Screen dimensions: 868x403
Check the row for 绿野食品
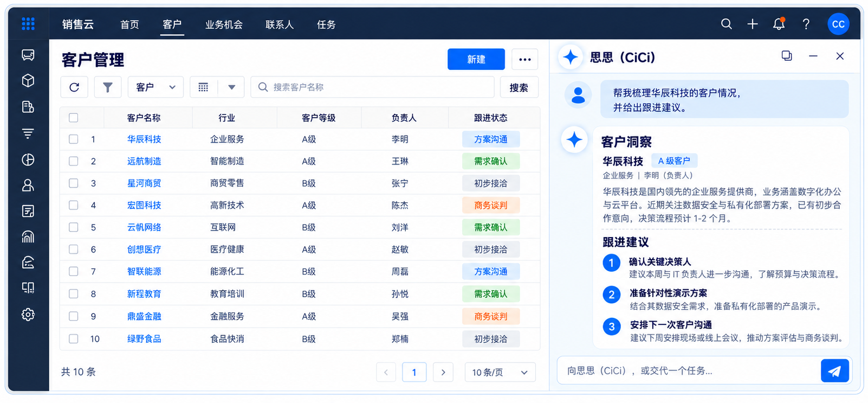[74, 339]
